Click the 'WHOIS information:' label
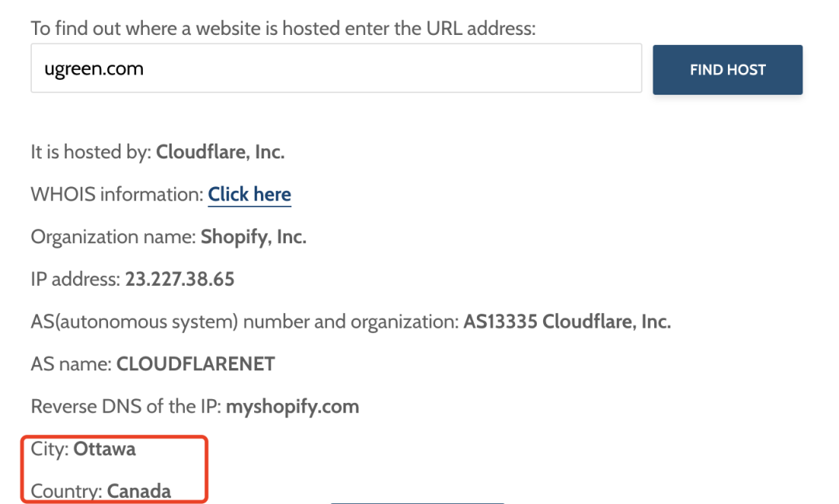This screenshot has height=504, width=839. click(x=117, y=194)
